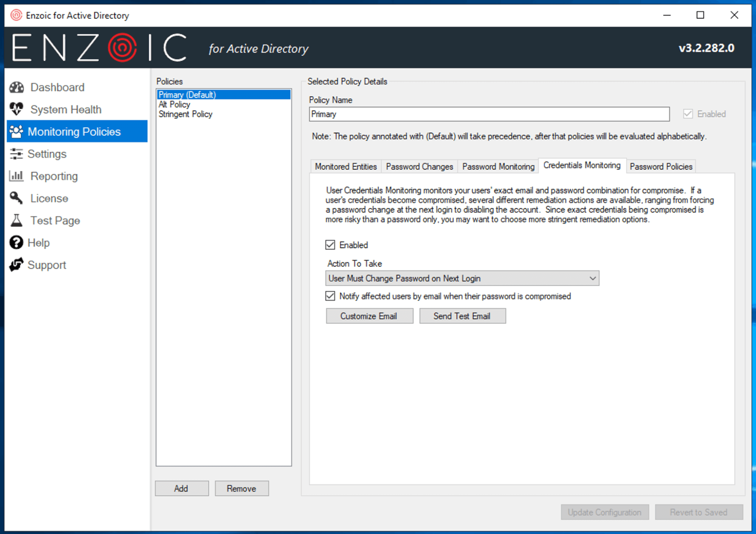756x534 pixels.
Task: Click the greyed policy Enabled checkbox
Action: click(x=688, y=114)
